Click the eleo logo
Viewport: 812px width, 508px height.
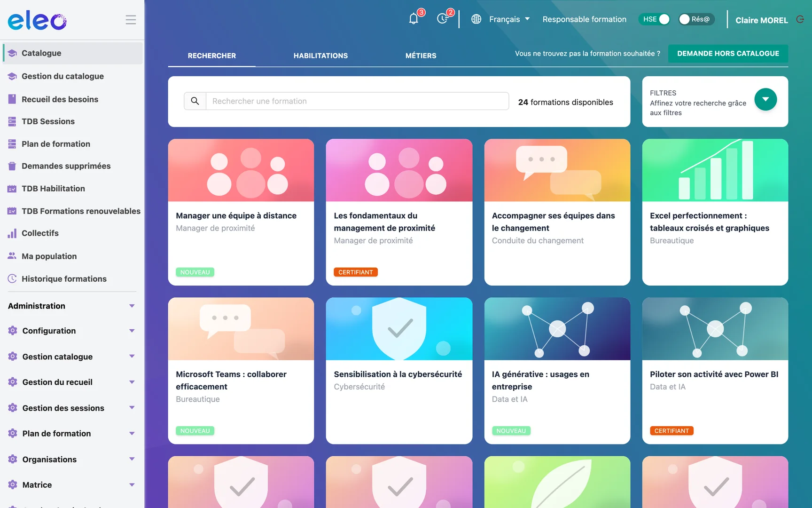click(37, 20)
